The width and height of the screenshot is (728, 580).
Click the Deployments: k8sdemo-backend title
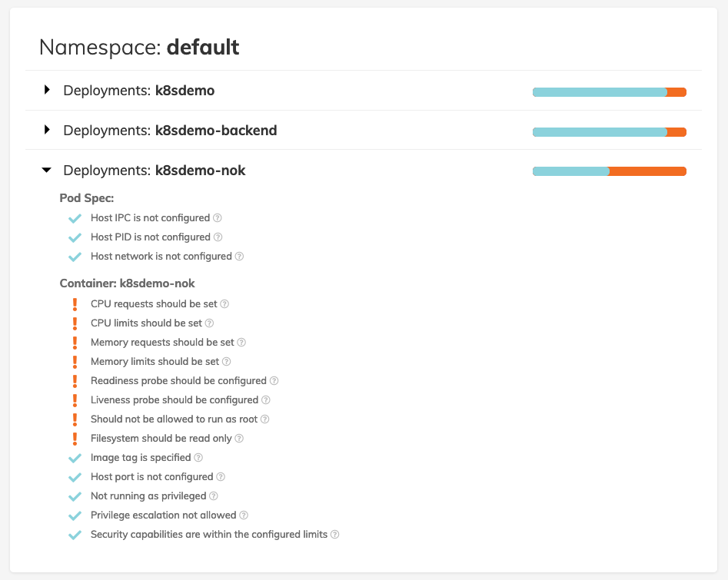click(170, 131)
